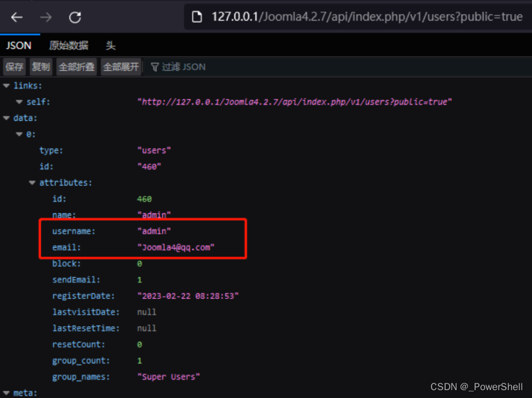
Task: Select the username value "admin"
Action: tap(154, 231)
